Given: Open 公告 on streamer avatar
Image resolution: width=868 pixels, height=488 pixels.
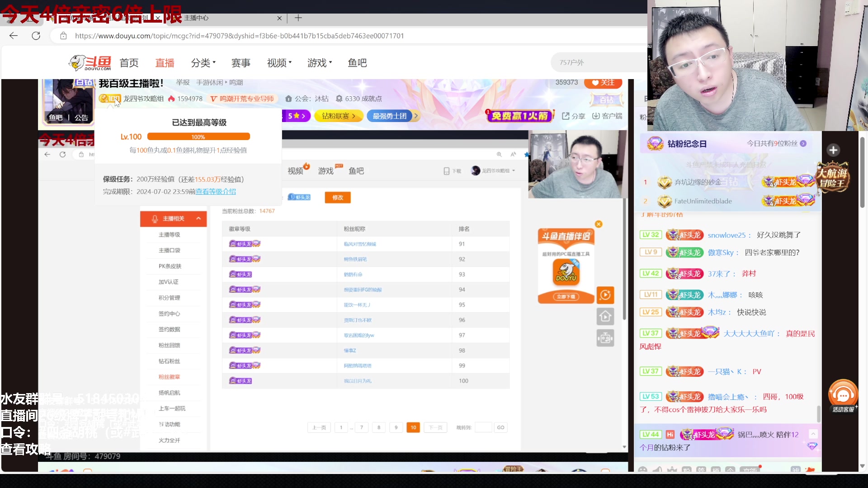Looking at the screenshot, I should pos(81,117).
